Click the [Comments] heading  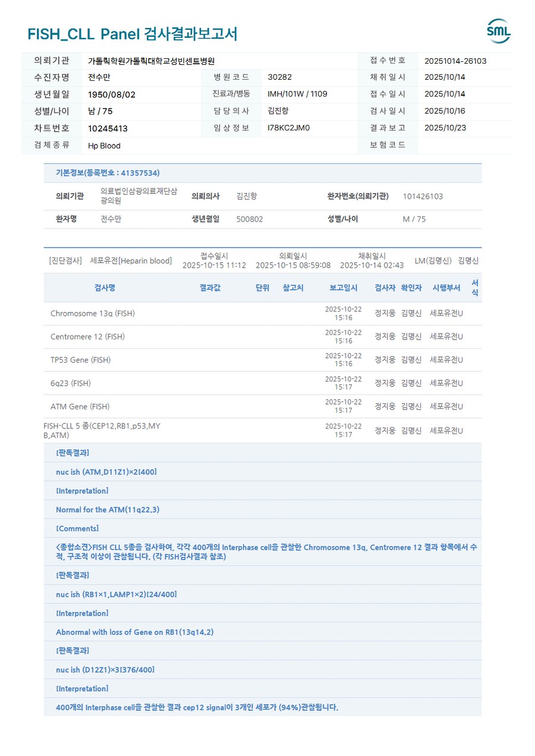[x=77, y=529]
